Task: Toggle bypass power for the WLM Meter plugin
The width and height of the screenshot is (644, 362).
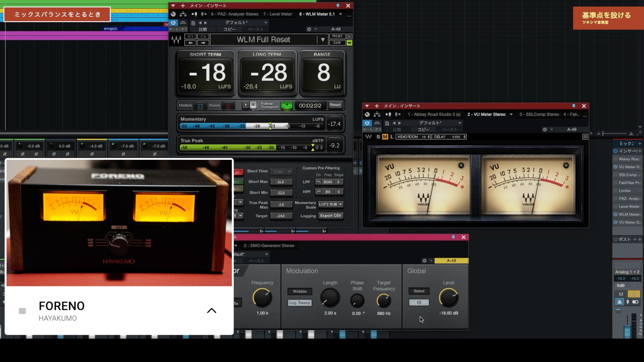Action: [174, 22]
